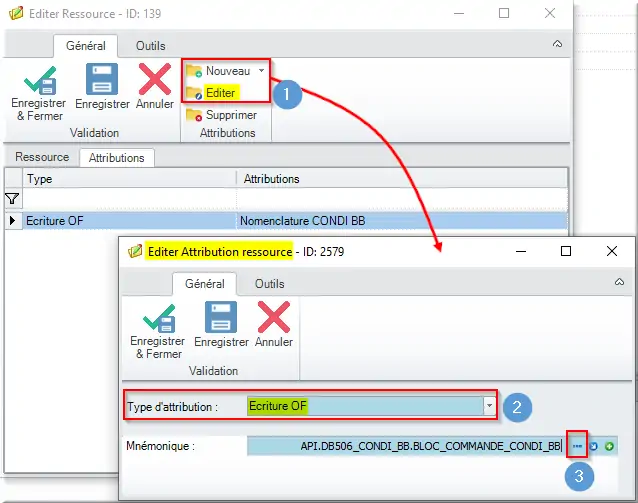
Task: Click Editer in Attributions group
Action: (212, 93)
